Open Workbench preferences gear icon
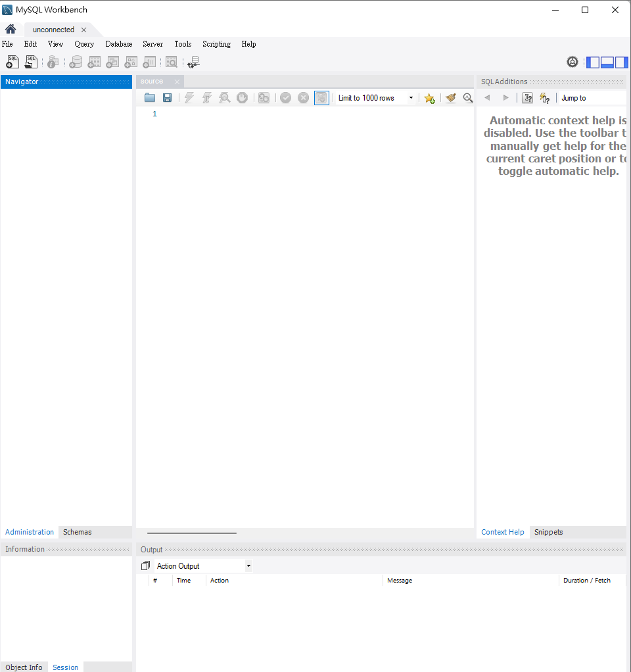Screen dimensions: 631x672 click(573, 62)
